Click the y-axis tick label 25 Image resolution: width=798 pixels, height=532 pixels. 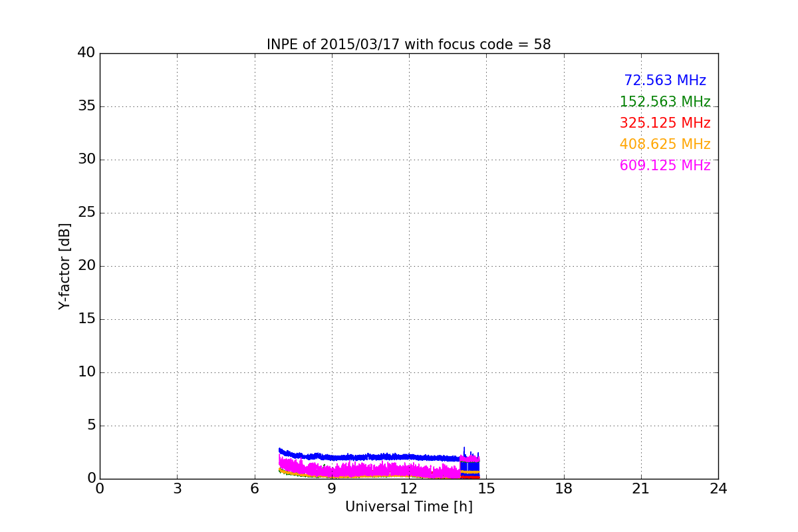tap(86, 213)
